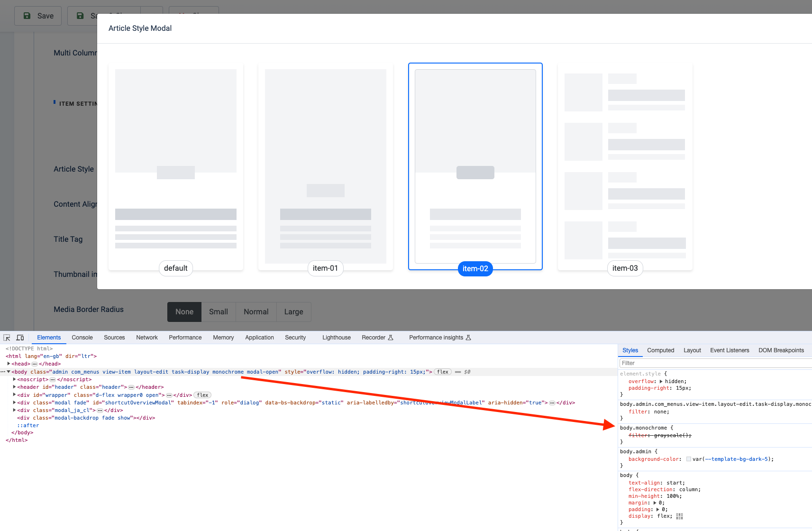Open the Security tab

(295, 338)
